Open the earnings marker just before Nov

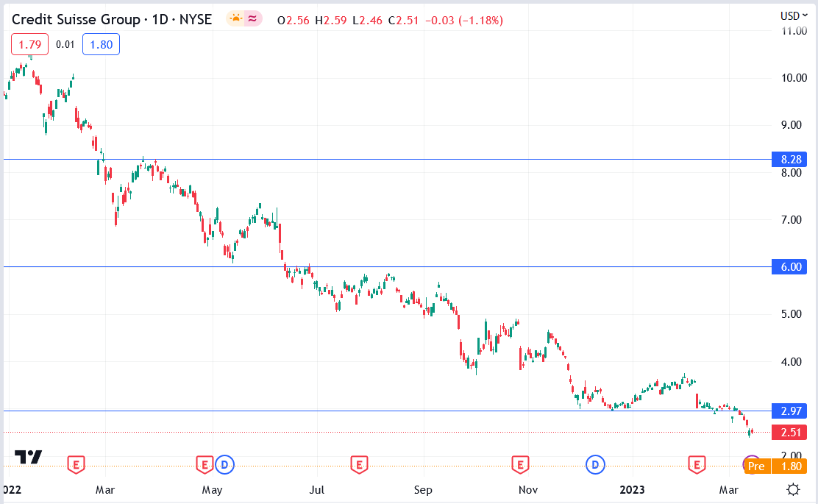point(520,464)
